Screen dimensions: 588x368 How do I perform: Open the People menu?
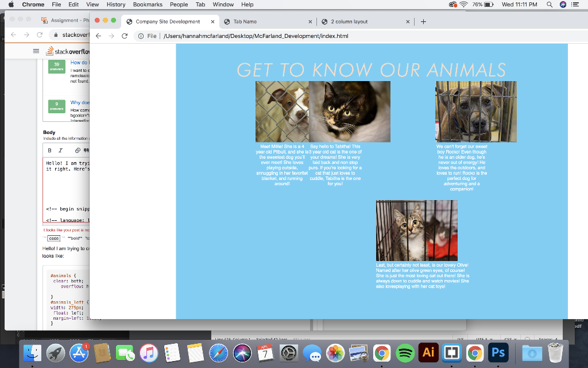179,5
